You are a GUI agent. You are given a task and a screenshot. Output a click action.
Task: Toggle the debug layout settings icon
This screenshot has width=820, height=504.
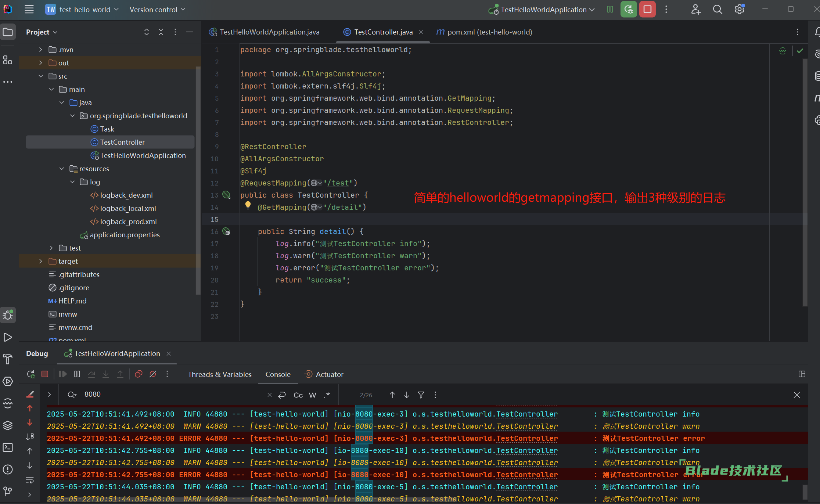pos(802,374)
